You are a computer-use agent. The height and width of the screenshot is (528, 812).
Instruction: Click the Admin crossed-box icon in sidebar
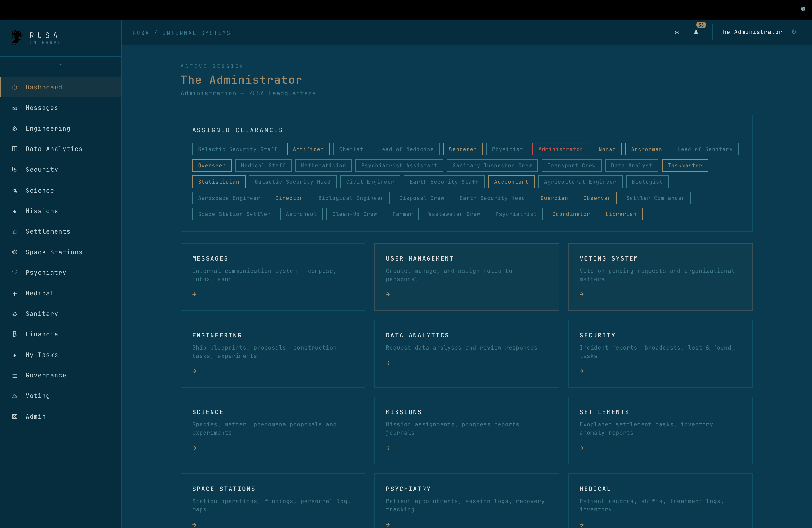click(x=15, y=416)
